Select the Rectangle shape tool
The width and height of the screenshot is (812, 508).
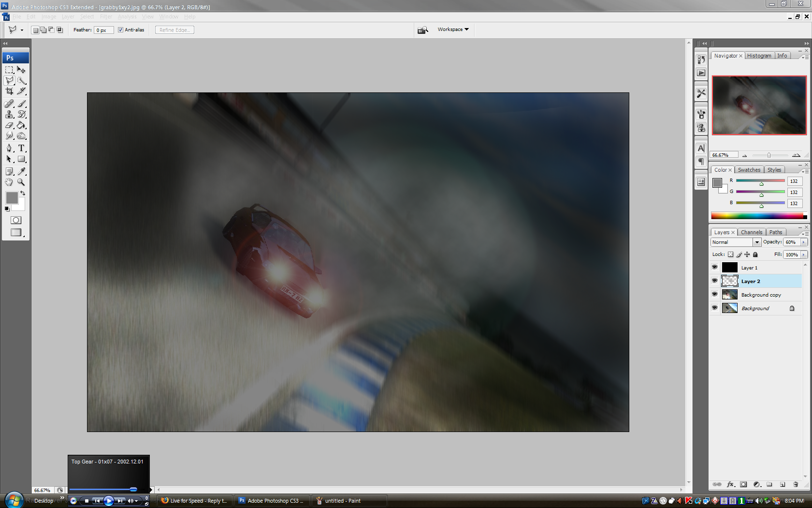[x=21, y=159]
